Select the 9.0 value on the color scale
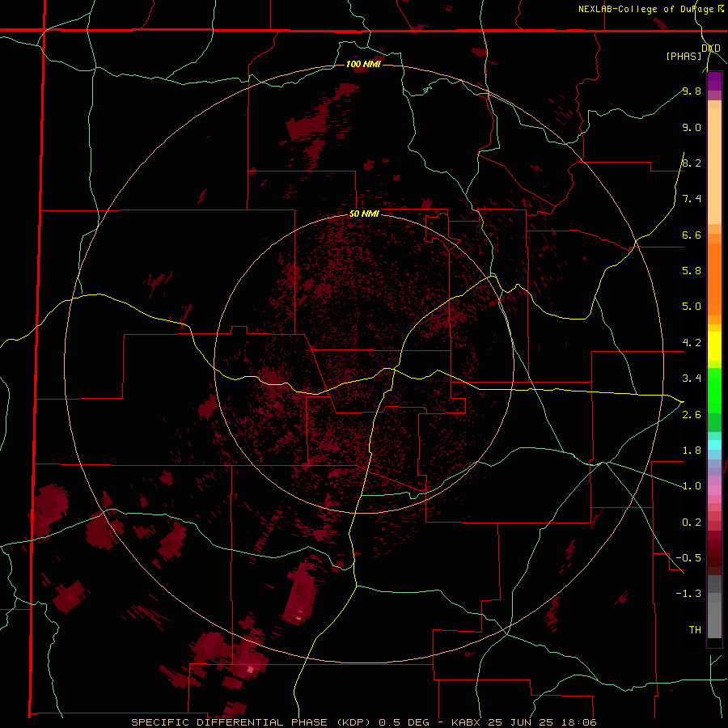Viewport: 728px width, 728px height. 692,127
